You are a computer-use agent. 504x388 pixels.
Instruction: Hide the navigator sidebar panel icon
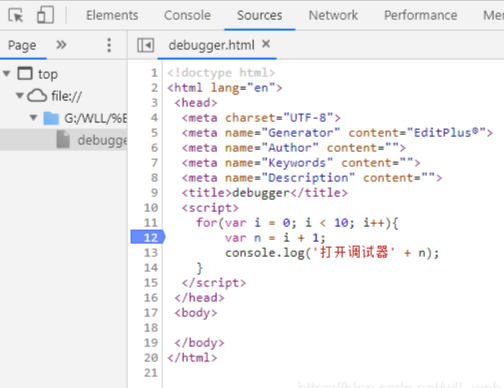point(146,45)
